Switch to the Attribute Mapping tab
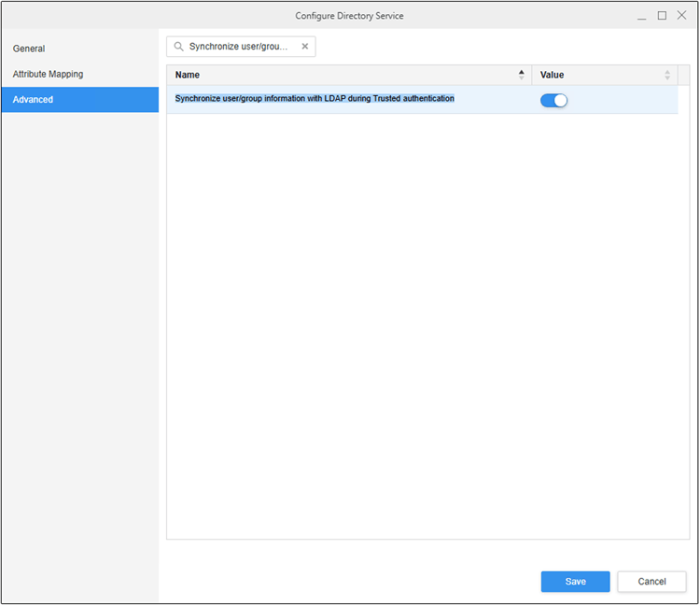Screen dimensions: 700x605 pyautogui.click(x=48, y=74)
